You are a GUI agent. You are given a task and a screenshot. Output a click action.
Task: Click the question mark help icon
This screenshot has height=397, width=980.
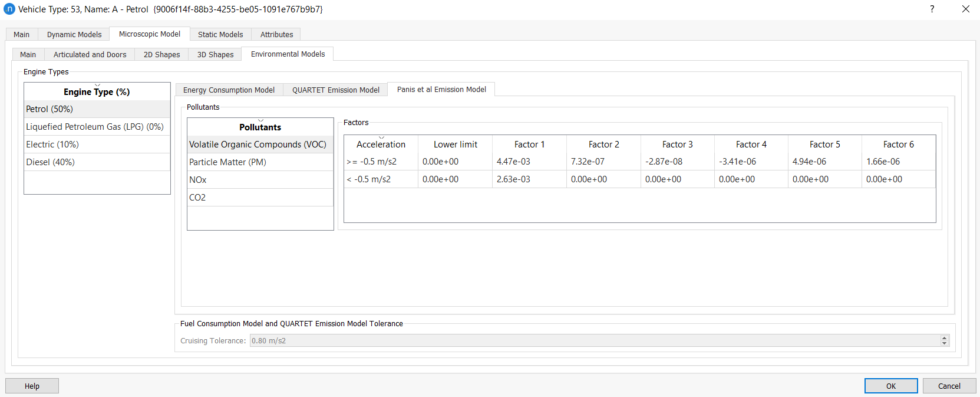pos(932,9)
